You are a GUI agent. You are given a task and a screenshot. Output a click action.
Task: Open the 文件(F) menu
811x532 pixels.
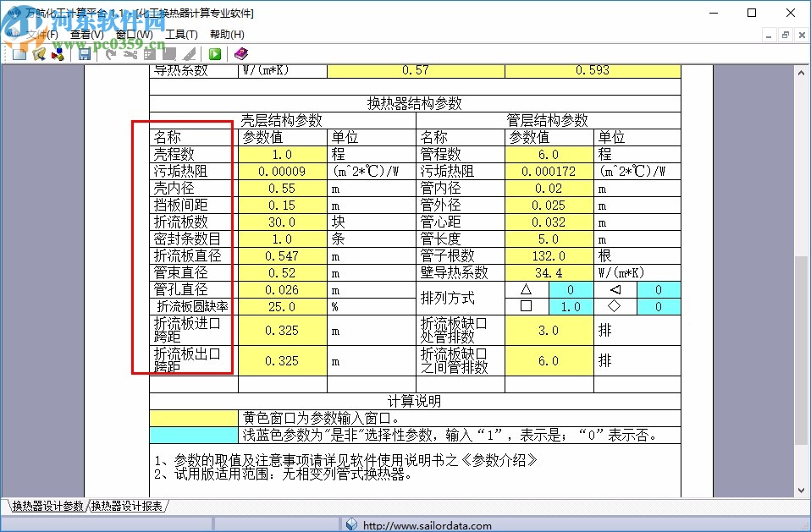tap(42, 35)
